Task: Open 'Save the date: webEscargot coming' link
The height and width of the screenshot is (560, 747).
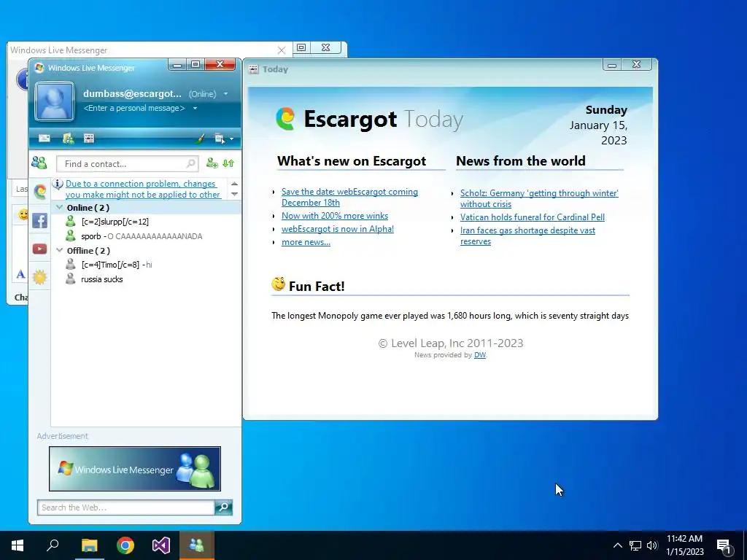Action: click(349, 197)
